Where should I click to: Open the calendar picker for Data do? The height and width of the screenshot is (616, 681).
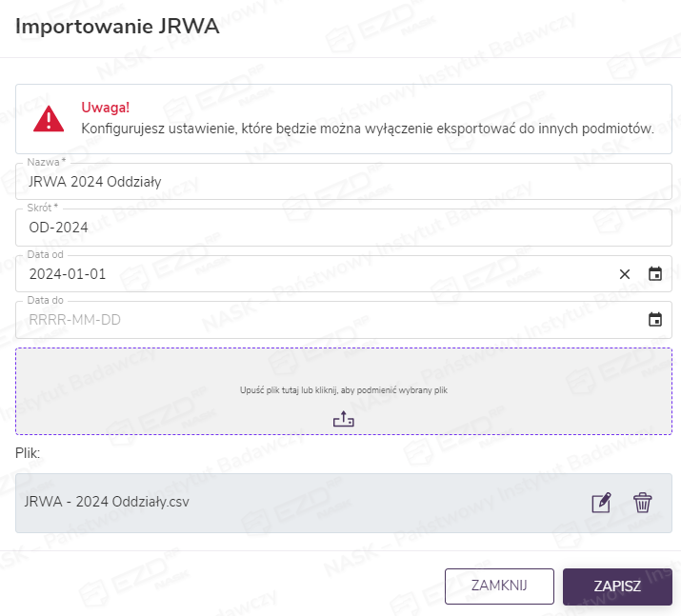pyautogui.click(x=655, y=320)
